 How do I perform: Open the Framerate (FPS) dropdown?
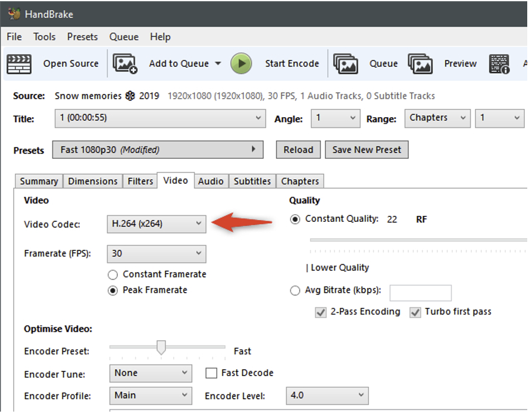pos(157,253)
